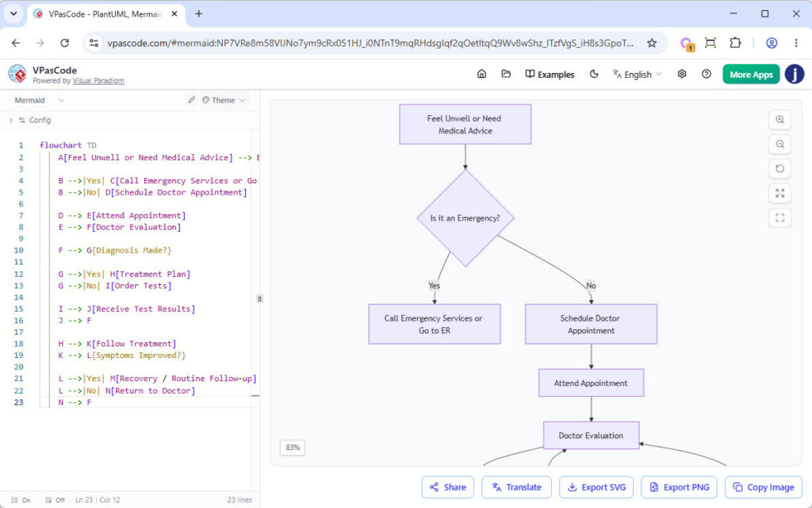Close the VPasCode browser tab
This screenshot has height=508, width=812.
[174, 14]
